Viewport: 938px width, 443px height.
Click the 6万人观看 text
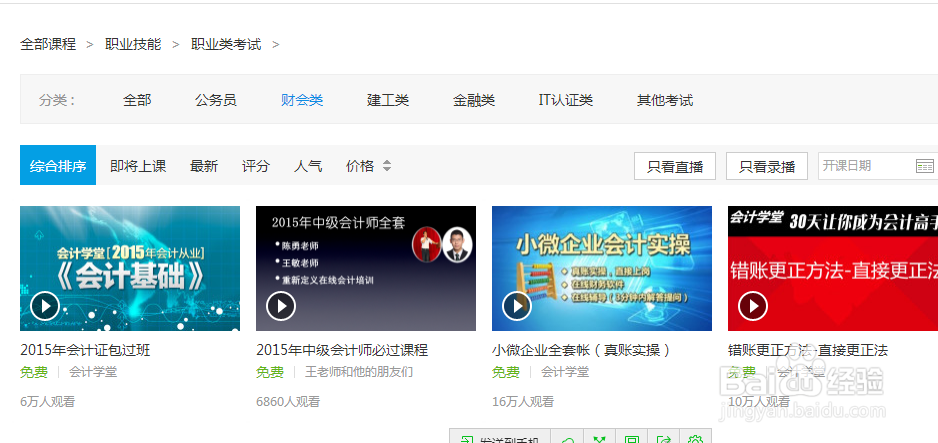point(47,401)
